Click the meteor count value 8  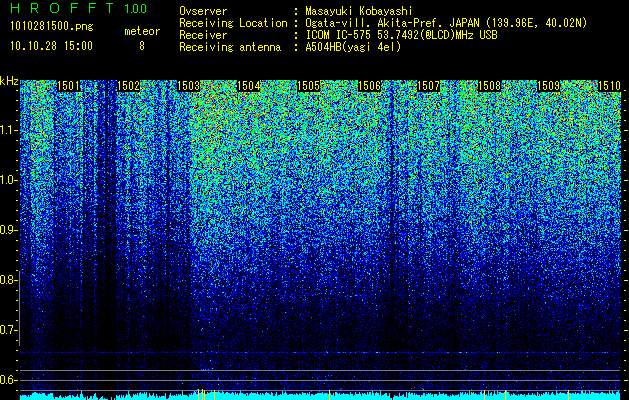(142, 46)
